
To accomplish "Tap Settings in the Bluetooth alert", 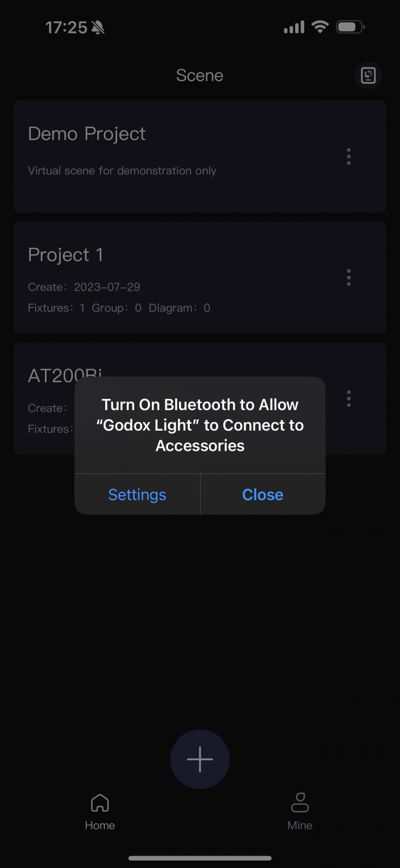I will click(x=137, y=495).
